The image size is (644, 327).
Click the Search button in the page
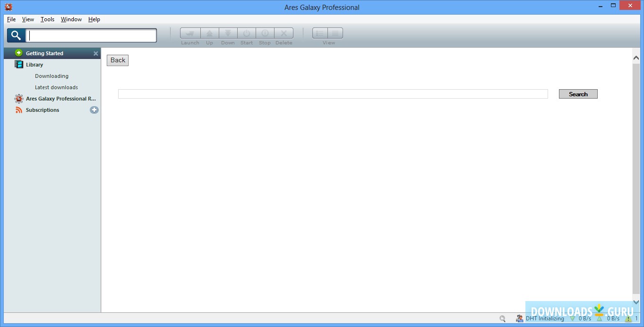click(578, 94)
